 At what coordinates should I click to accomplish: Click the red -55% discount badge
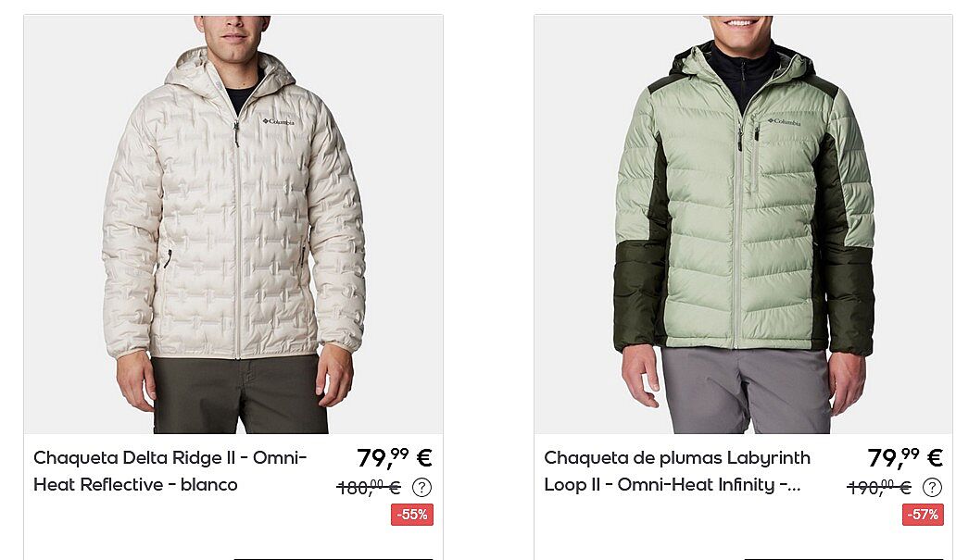(412, 515)
